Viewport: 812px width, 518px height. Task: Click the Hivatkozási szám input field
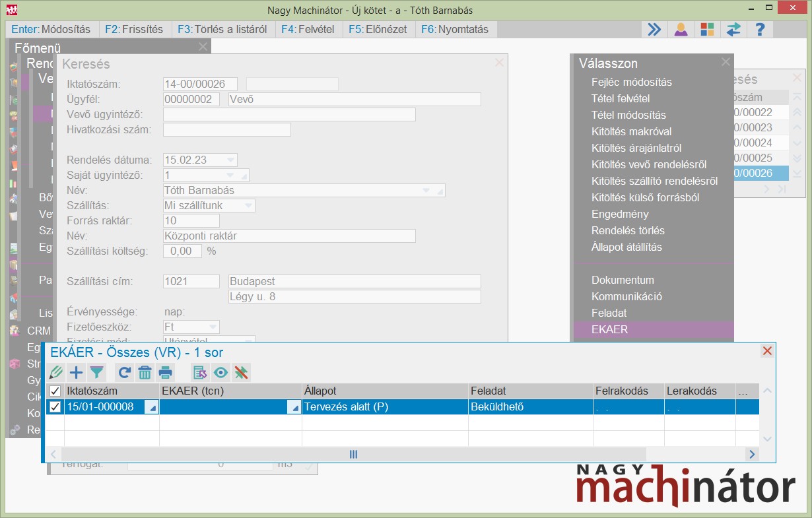tap(227, 130)
